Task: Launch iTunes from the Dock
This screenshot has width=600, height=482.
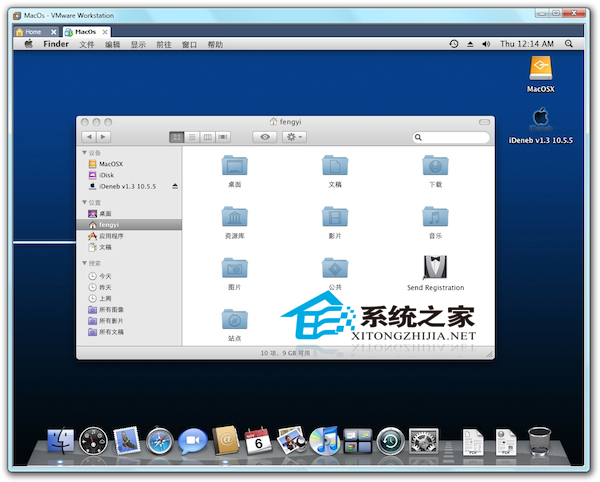Action: click(323, 441)
